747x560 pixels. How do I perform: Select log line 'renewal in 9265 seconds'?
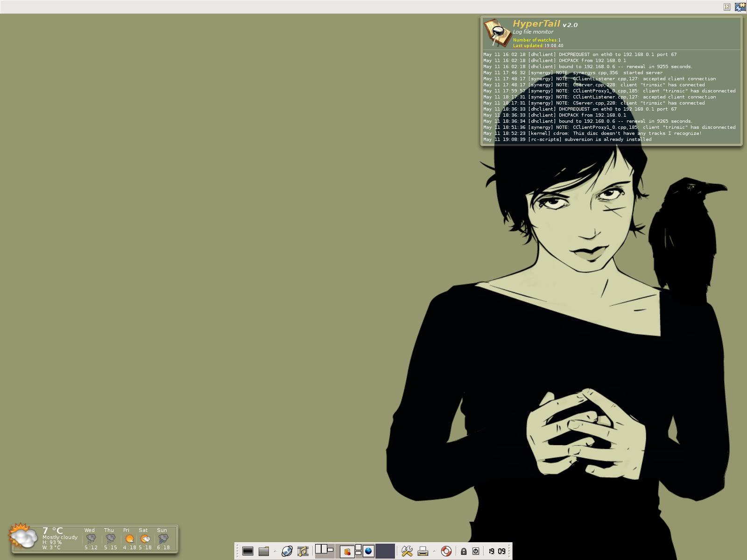588,121
